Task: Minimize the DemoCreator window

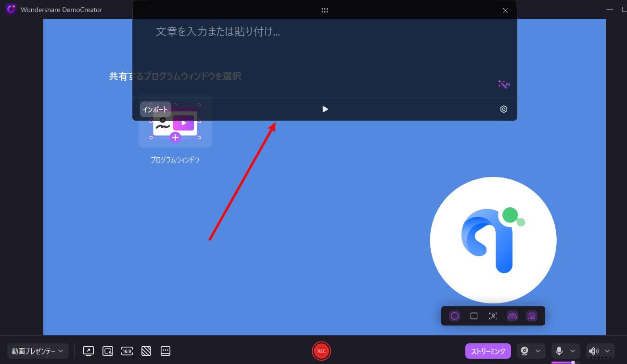Action: point(610,9)
